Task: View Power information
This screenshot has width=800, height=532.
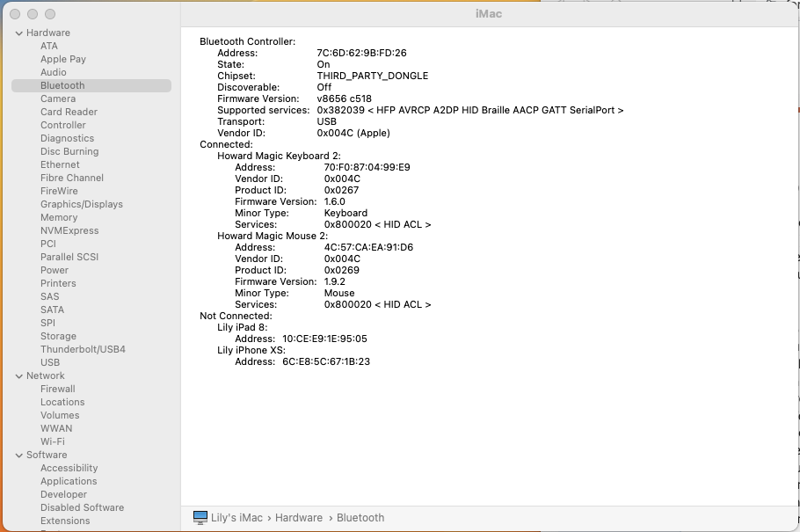Action: coord(54,270)
